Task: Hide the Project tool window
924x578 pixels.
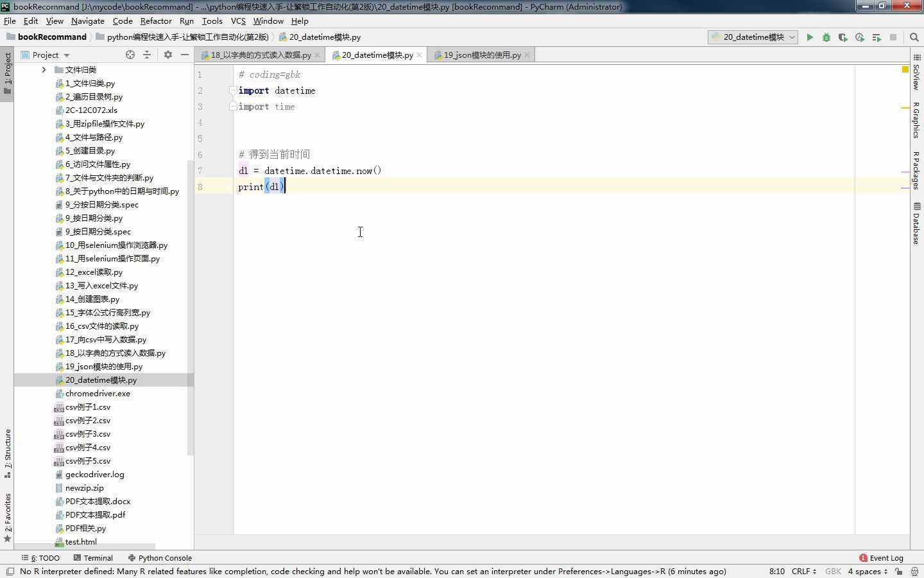Action: coord(185,55)
